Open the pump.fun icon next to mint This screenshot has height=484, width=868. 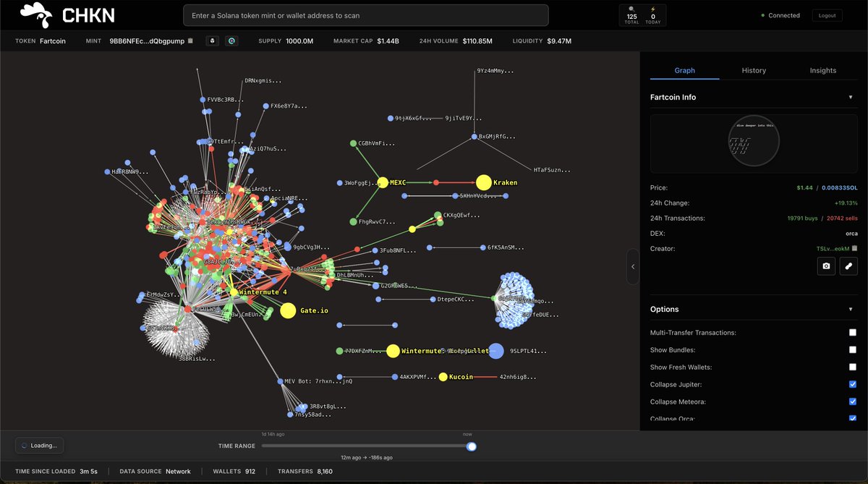[x=213, y=41]
